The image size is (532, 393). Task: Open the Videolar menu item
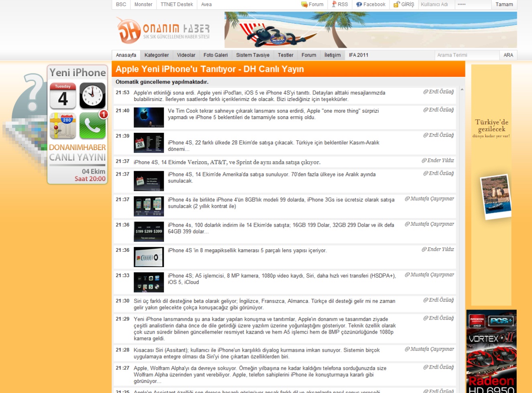tap(186, 55)
